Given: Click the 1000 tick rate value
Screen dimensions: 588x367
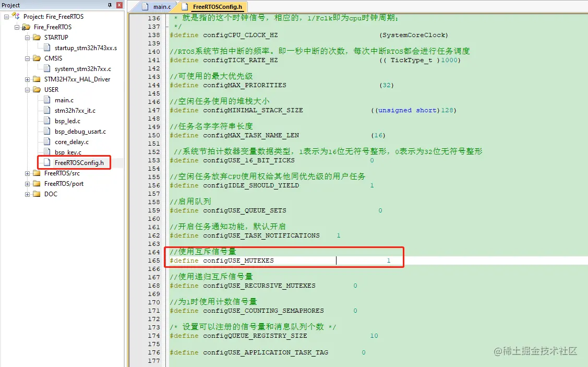Looking at the screenshot, I should click(449, 60).
